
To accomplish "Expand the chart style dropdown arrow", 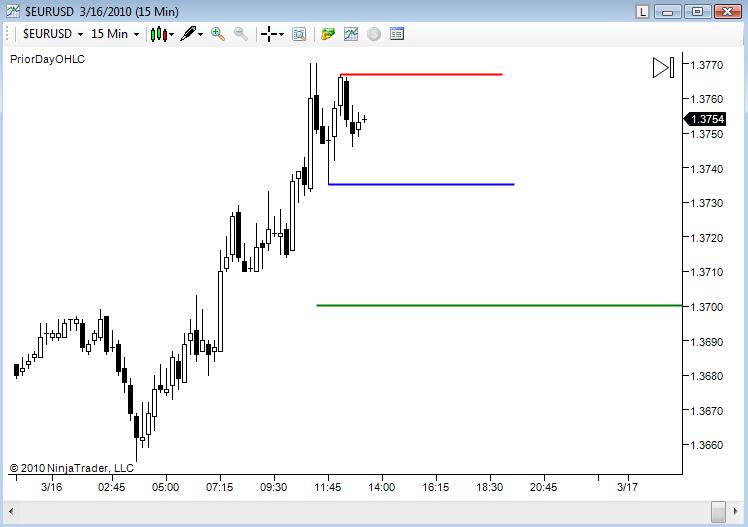I will pos(171,34).
